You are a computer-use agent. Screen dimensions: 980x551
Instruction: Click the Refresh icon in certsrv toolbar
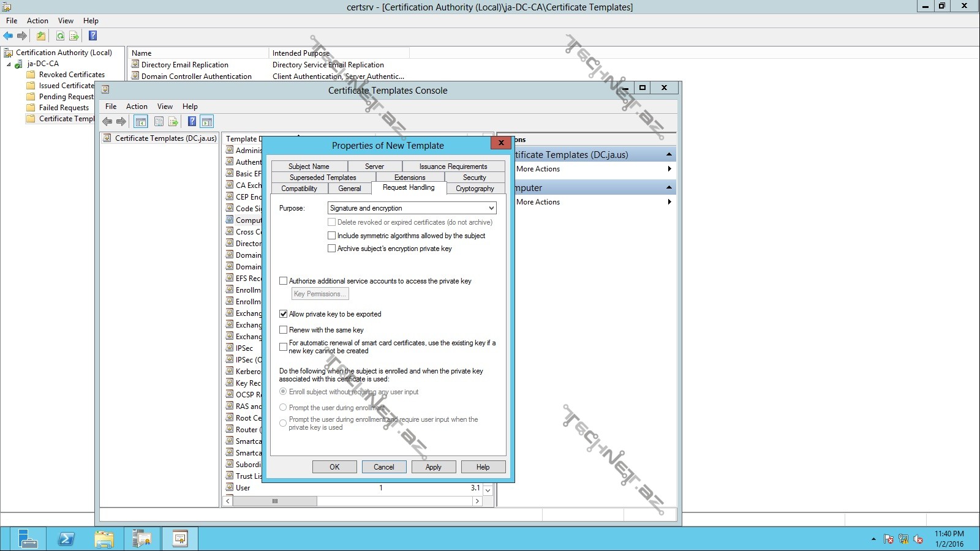click(60, 36)
